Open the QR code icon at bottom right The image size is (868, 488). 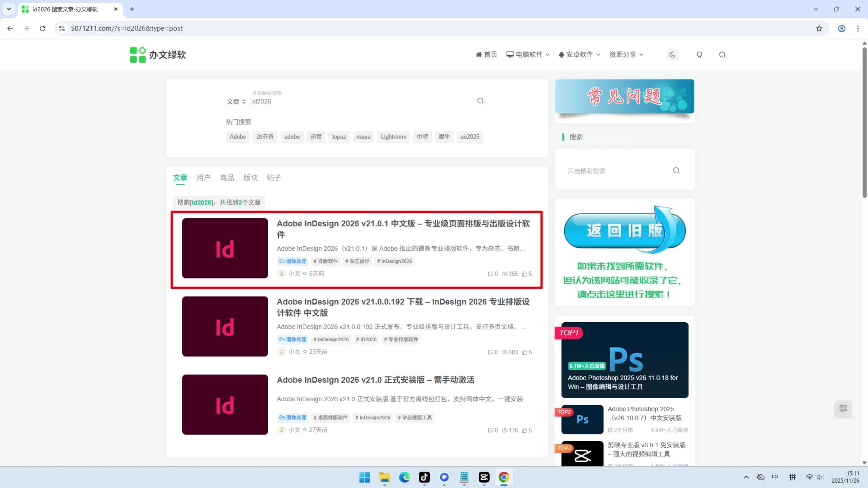[x=843, y=409]
